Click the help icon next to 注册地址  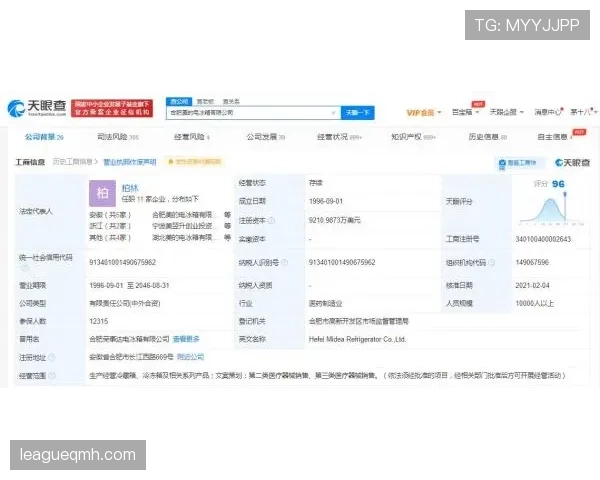point(52,358)
